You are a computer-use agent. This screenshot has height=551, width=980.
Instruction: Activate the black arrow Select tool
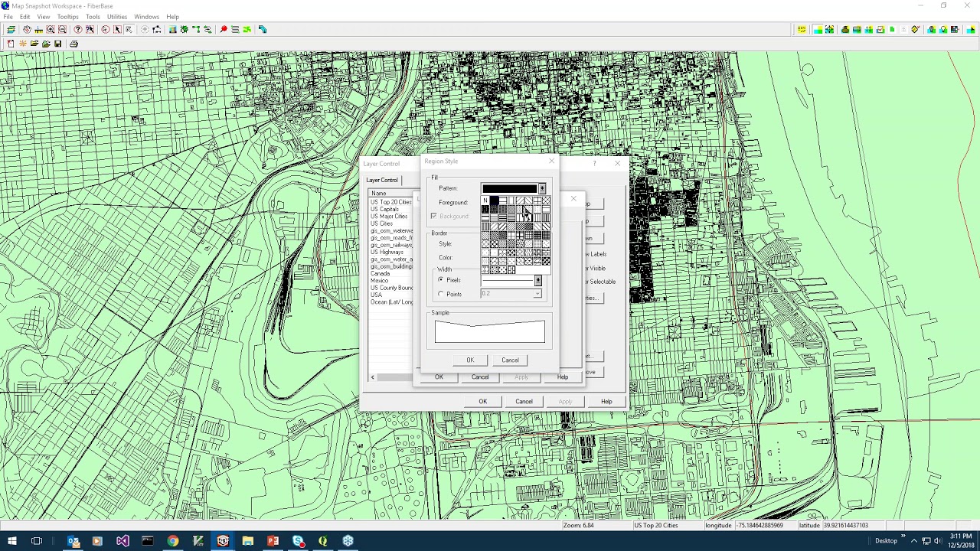(x=117, y=29)
